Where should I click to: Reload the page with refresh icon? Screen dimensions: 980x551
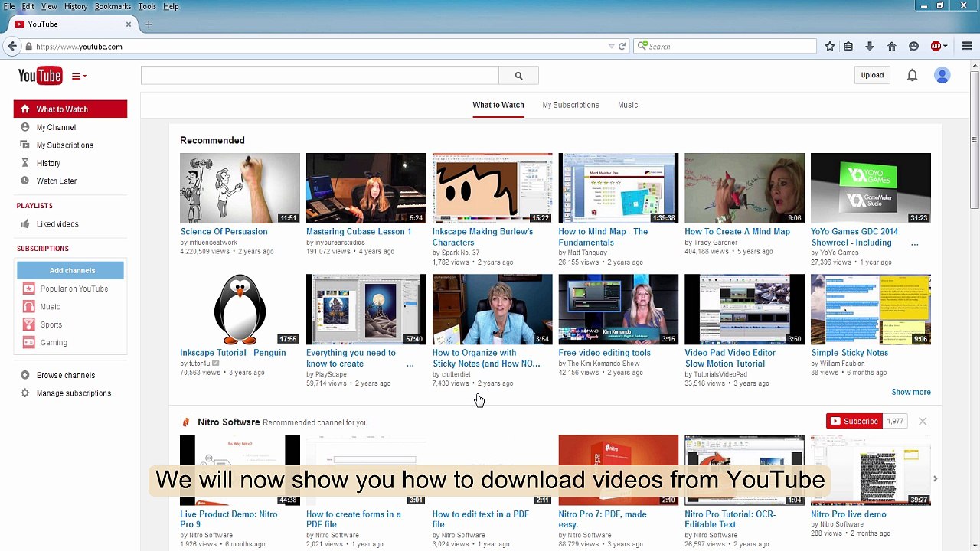pyautogui.click(x=622, y=47)
